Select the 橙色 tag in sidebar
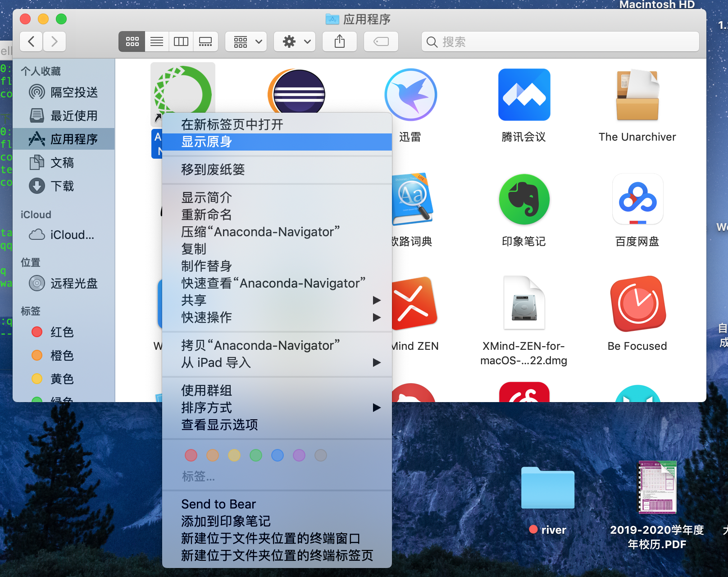This screenshot has height=577, width=728. (x=64, y=356)
